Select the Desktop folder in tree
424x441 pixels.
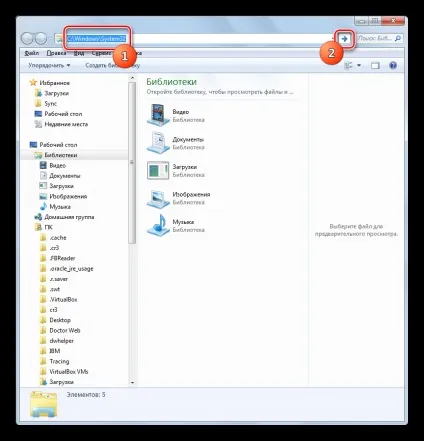coord(60,320)
